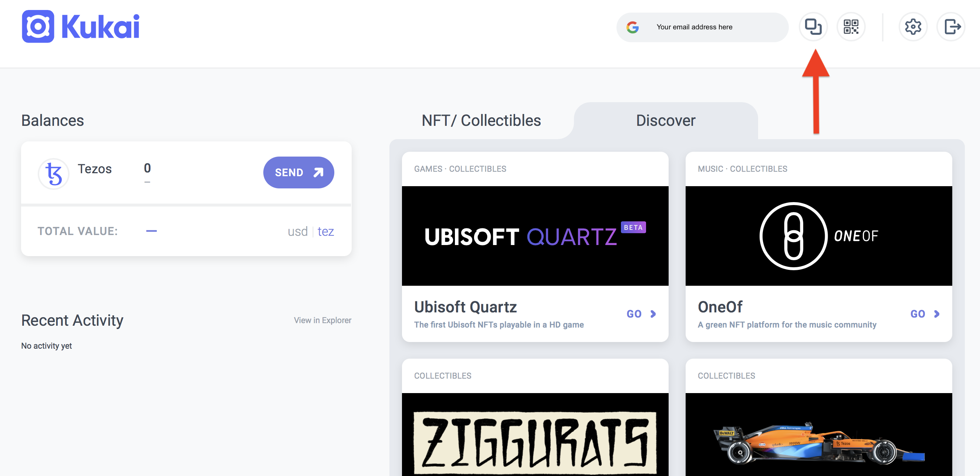Click the 'GAMES · COLLECTIBLES' category label

point(460,169)
